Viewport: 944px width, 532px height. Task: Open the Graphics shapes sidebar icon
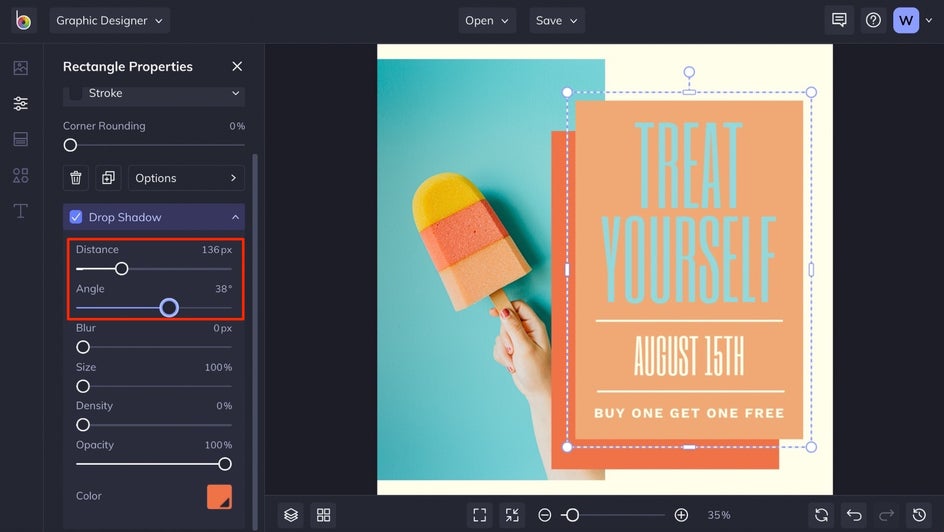pos(20,175)
